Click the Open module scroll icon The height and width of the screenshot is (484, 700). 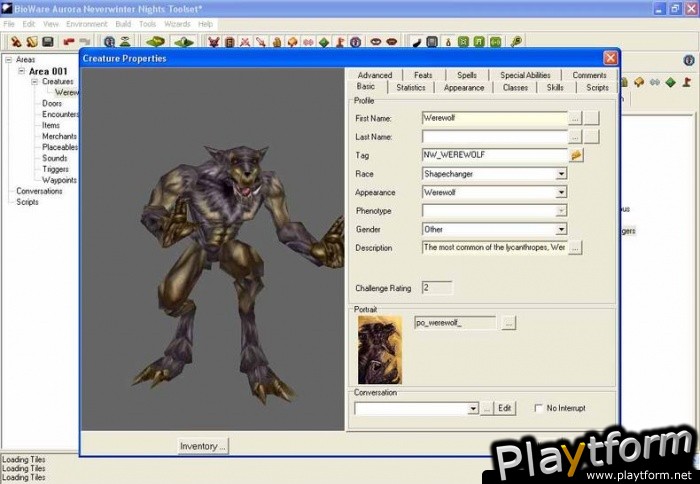click(x=32, y=42)
